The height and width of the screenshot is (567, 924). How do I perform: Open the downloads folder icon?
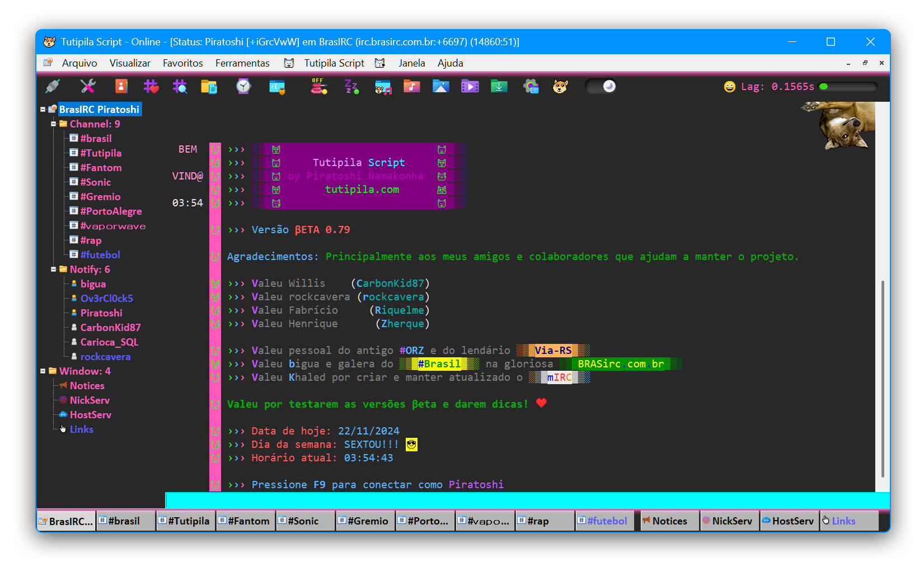tap(499, 86)
